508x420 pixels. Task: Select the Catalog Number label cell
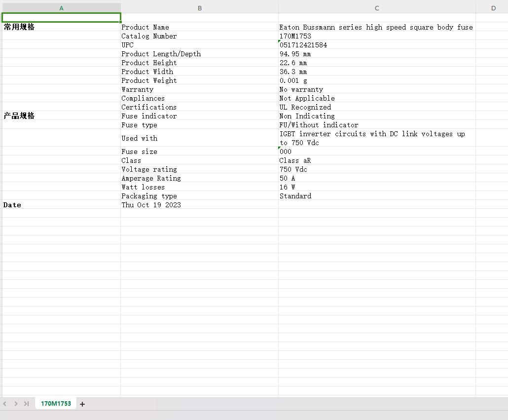[x=199, y=36]
